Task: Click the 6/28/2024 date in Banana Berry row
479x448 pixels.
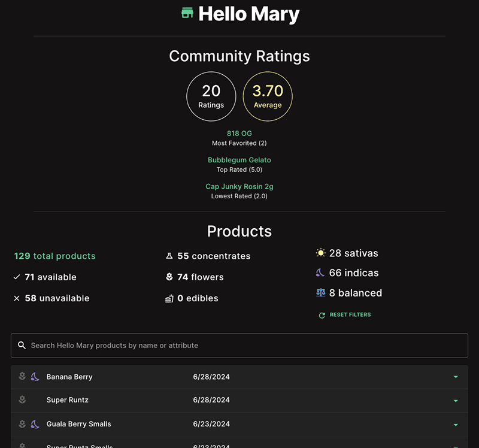Action: (211, 377)
